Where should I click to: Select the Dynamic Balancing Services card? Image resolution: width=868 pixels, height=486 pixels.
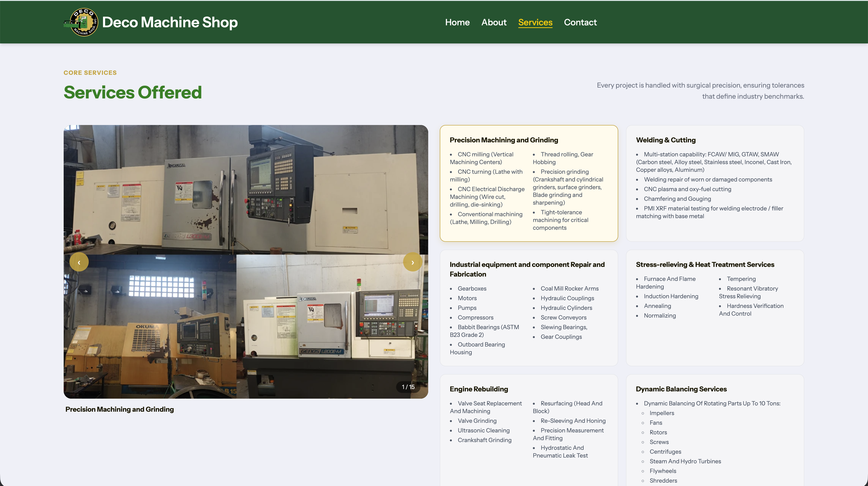coord(715,430)
